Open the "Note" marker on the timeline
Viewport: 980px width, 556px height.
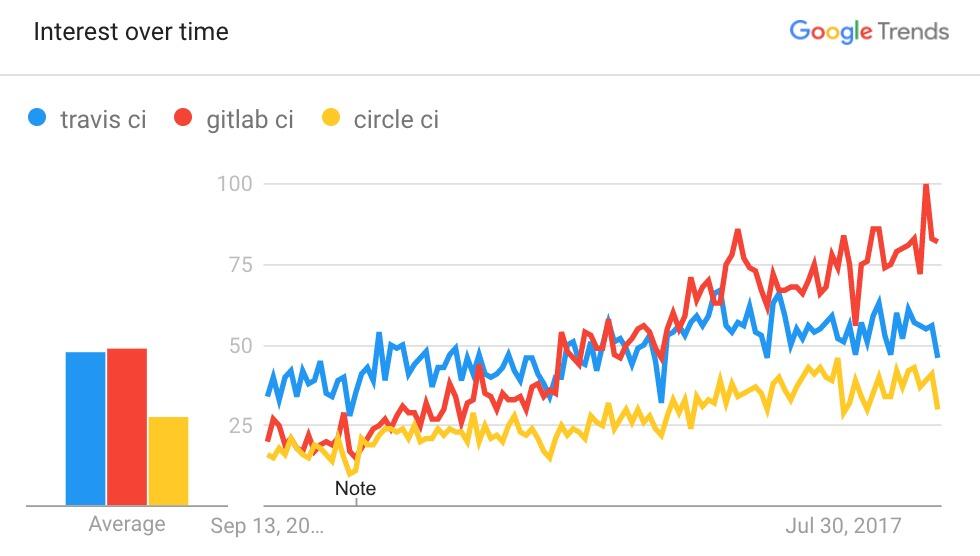tap(355, 489)
